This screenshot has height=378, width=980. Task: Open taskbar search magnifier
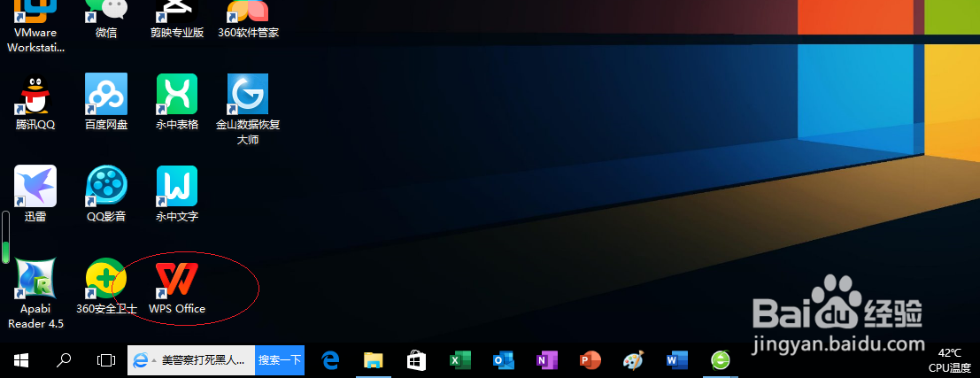click(64, 360)
